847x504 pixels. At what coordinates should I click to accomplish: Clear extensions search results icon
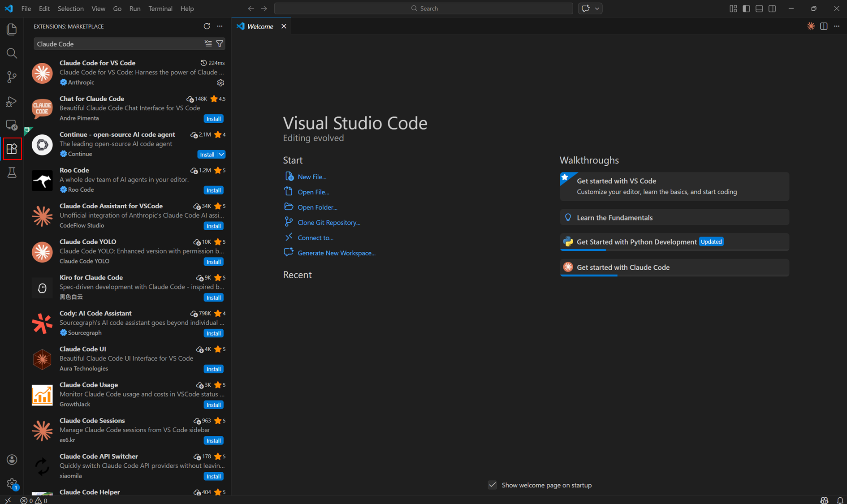click(x=208, y=43)
